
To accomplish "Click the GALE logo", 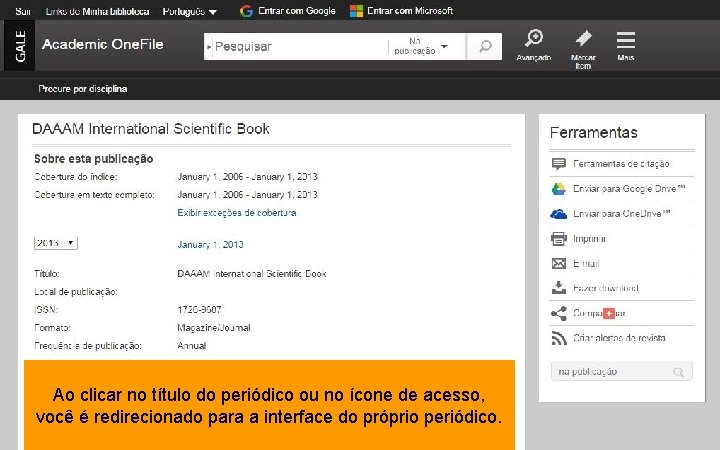I will pos(20,45).
